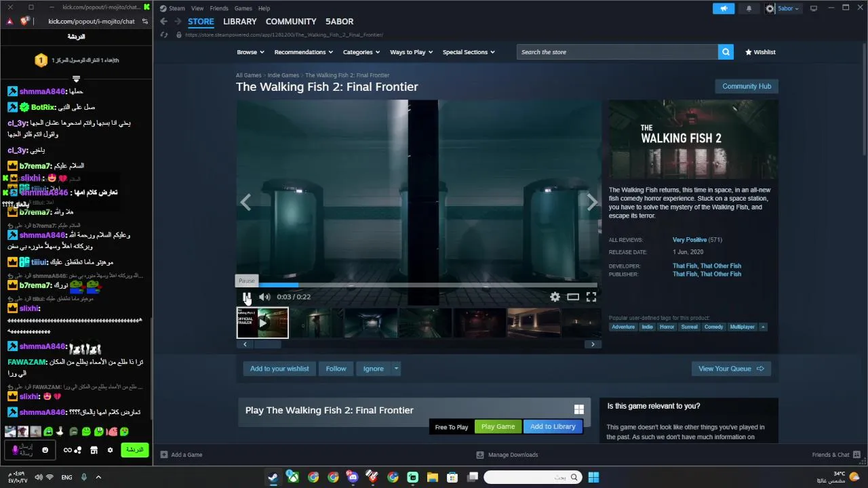Image resolution: width=868 pixels, height=488 pixels.
Task: Switch trailer to theater mode
Action: tap(573, 297)
